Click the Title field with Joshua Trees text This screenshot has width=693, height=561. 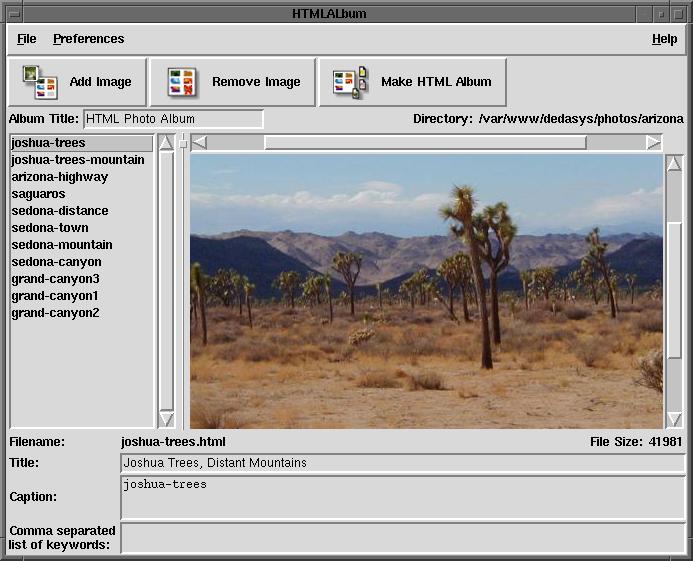(x=402, y=463)
